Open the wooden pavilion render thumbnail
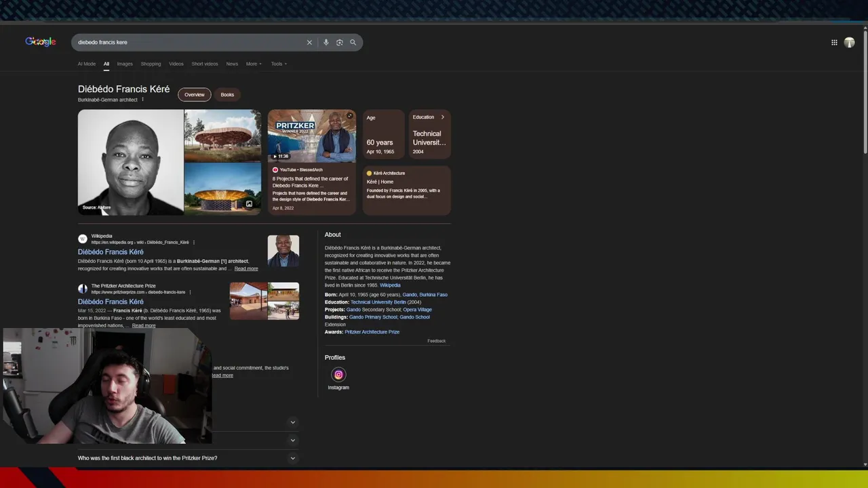 pyautogui.click(x=222, y=136)
